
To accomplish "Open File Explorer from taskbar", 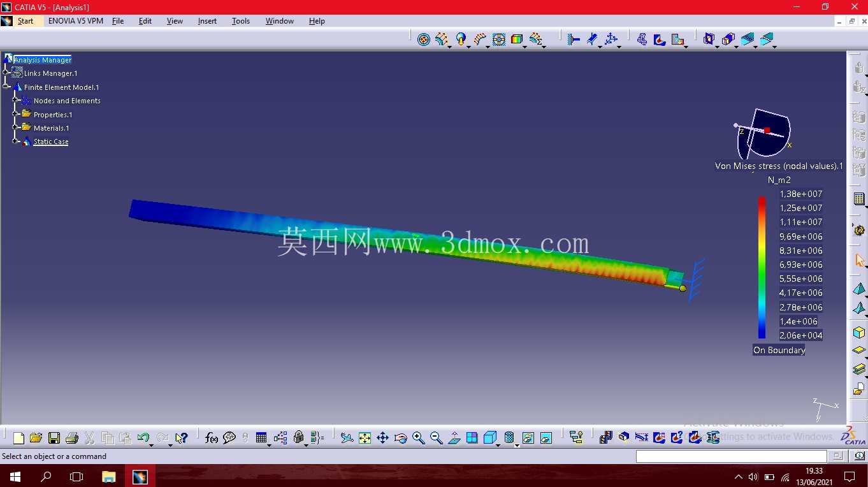I will click(109, 476).
